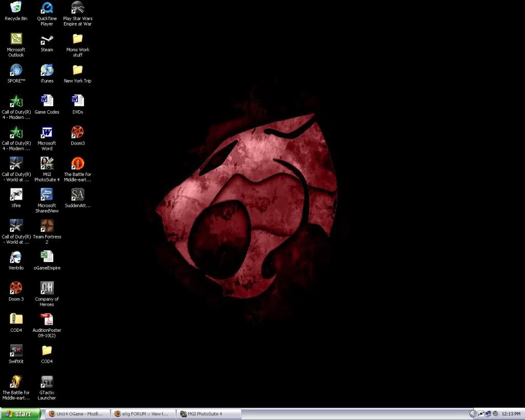This screenshot has height=420, width=525.
Task: Switch to Uni14 OGame Mozilla taskbar window
Action: point(78,414)
